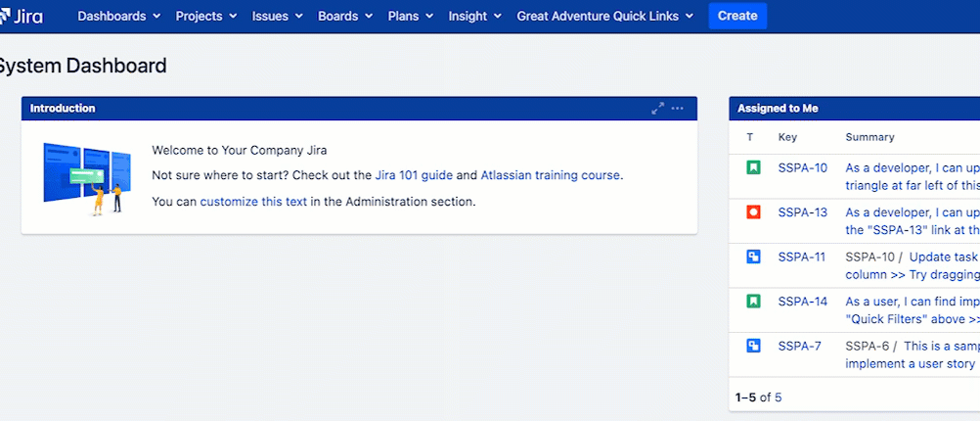Click the sub-task icon for SSPA-7
Screen dimensions: 980x421
(753, 346)
